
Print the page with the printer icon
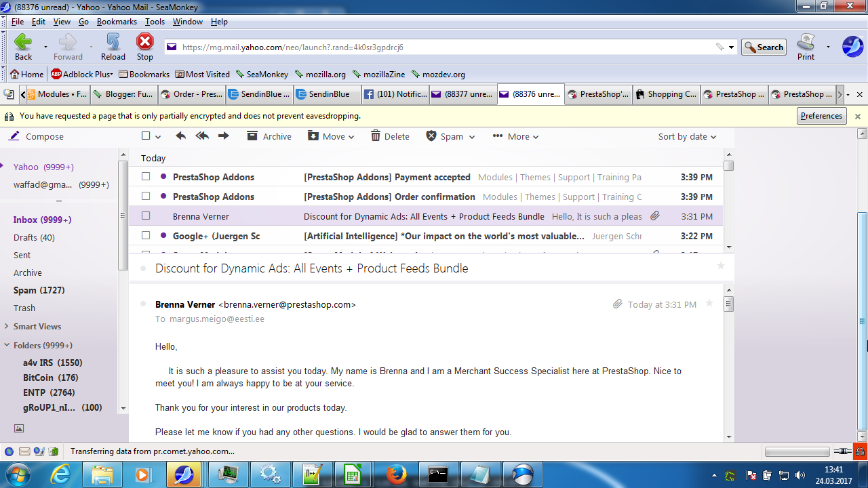click(x=806, y=47)
